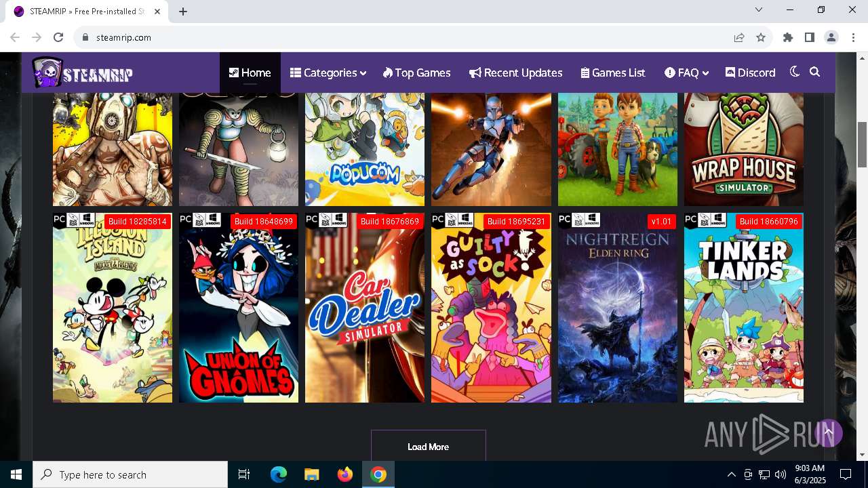Click the Build 18660796 badge
868x488 pixels.
pos(769,222)
